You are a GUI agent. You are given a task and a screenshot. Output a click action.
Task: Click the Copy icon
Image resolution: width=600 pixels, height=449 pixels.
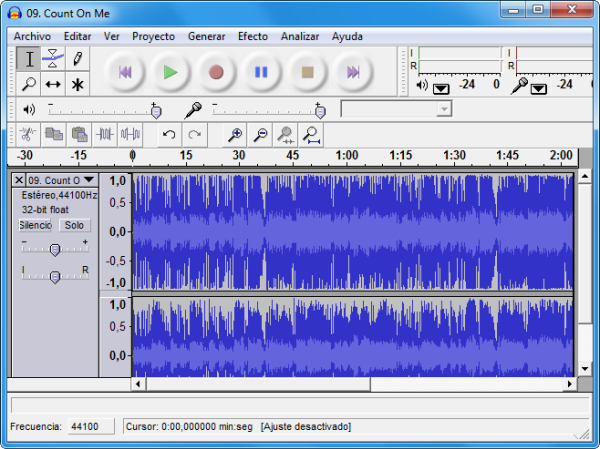(x=54, y=134)
